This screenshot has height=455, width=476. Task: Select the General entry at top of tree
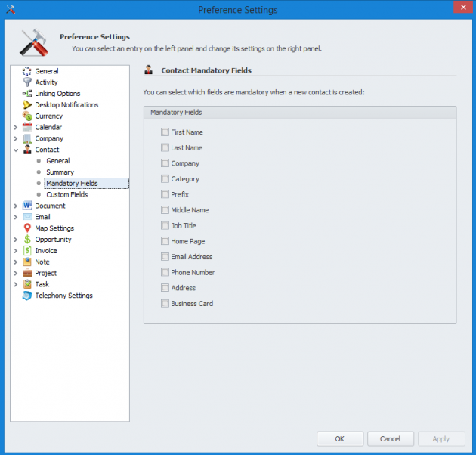pyautogui.click(x=46, y=71)
